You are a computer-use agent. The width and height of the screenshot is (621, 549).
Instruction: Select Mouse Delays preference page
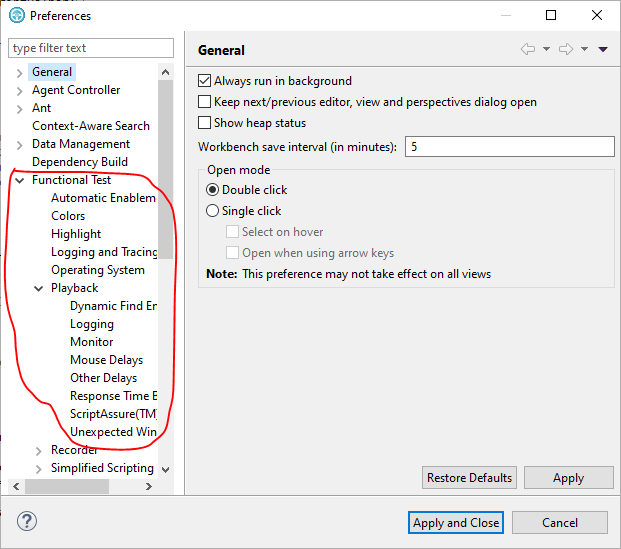[106, 360]
